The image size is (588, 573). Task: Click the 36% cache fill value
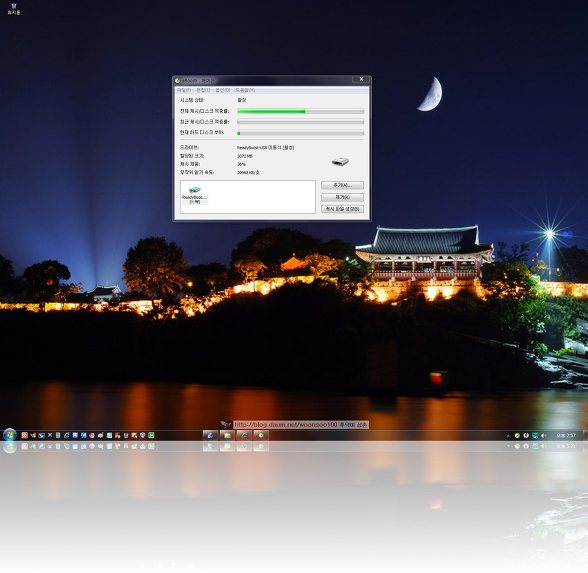241,164
